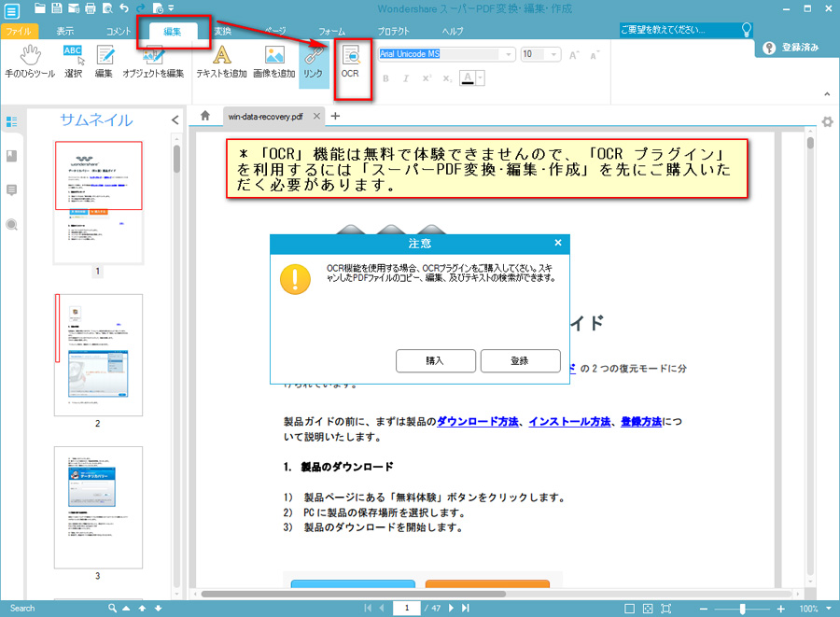
Task: Print the document using the printer icon
Action: click(x=91, y=8)
